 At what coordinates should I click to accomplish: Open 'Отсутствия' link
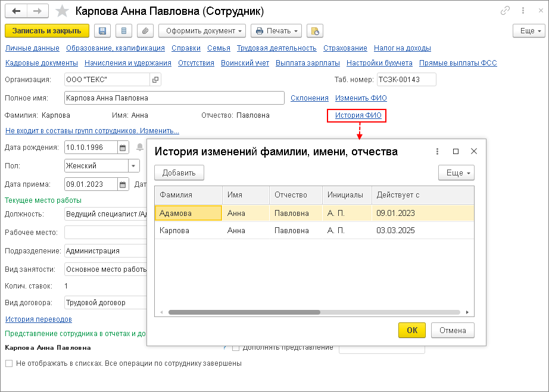coord(196,63)
